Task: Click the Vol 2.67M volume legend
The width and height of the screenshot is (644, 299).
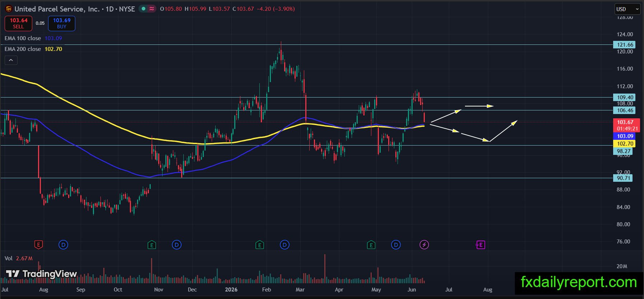Action: (x=19, y=258)
